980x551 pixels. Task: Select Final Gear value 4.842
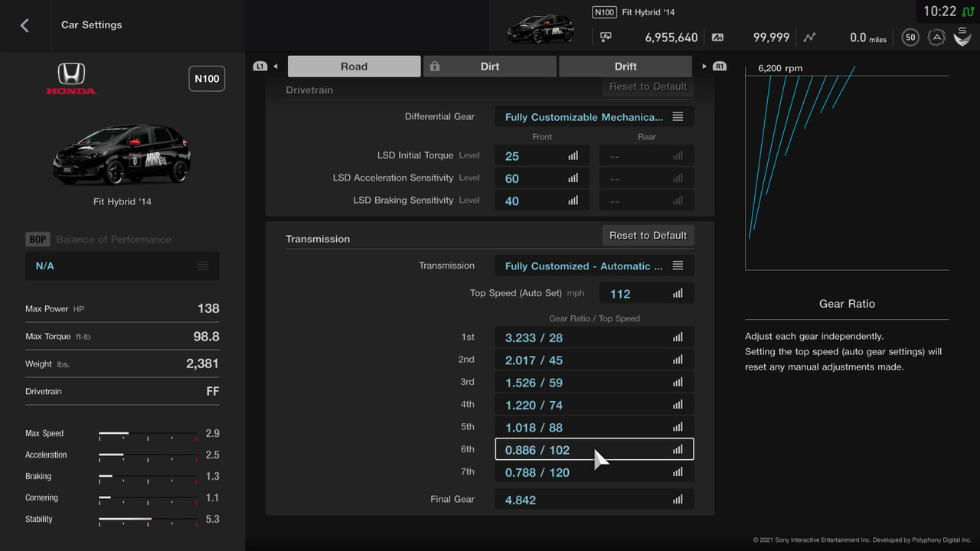595,500
